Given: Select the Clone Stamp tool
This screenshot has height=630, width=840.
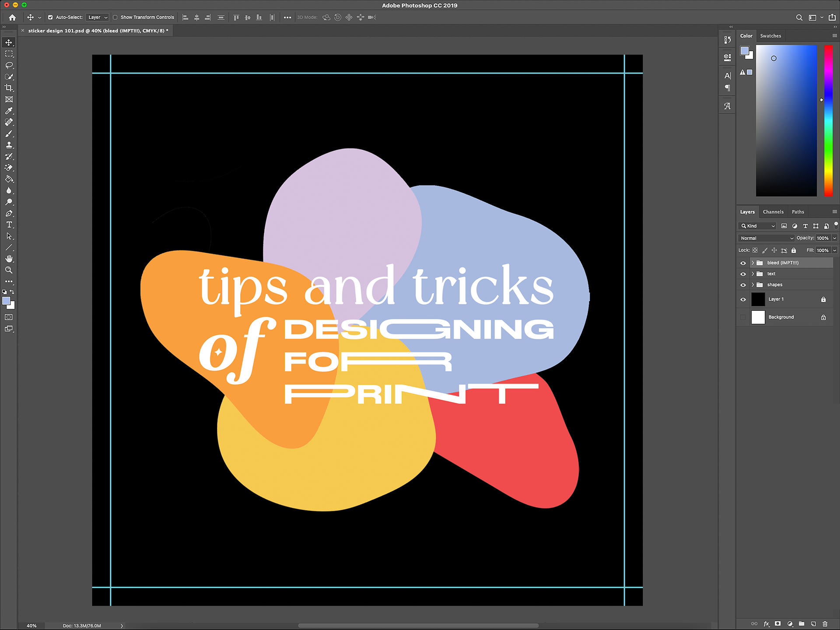Looking at the screenshot, I should [9, 145].
